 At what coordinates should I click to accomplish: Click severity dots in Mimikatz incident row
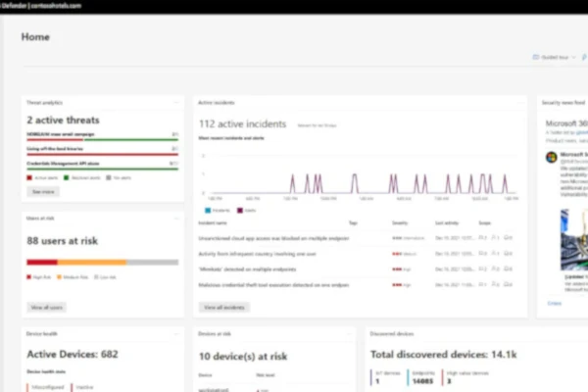tap(397, 269)
